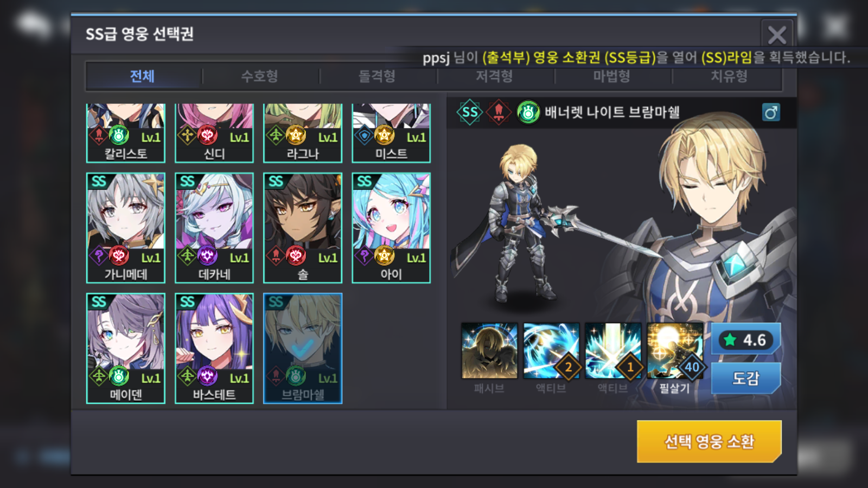Switch to the 돌격형 tab
868x488 pixels.
[377, 76]
